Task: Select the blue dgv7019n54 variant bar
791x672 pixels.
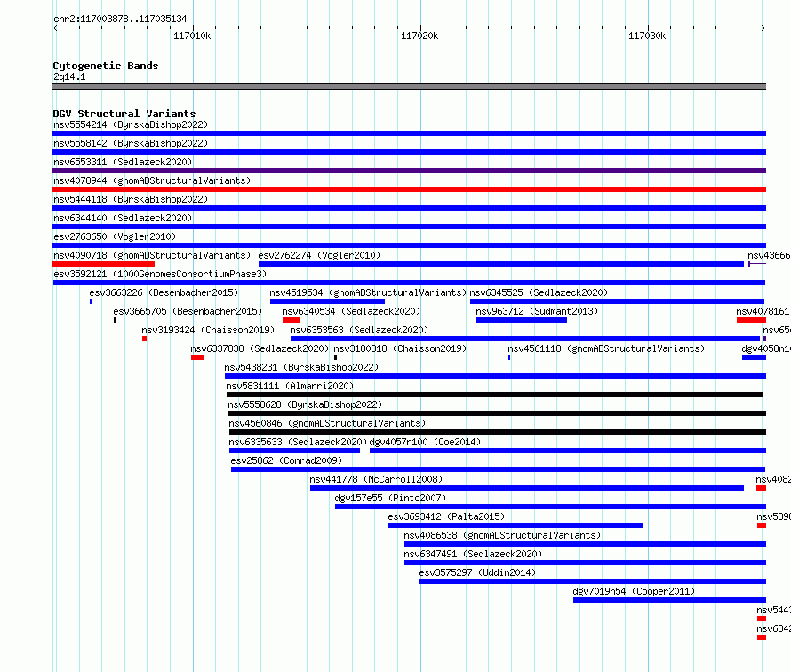Action: (x=669, y=600)
